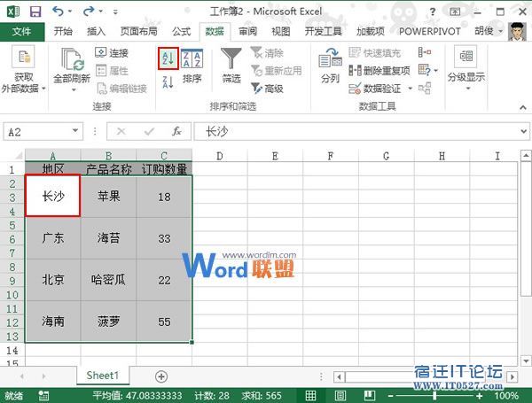532x403 pixels.
Task: Click the Save icon in quick access toolbar
Action: click(35, 12)
